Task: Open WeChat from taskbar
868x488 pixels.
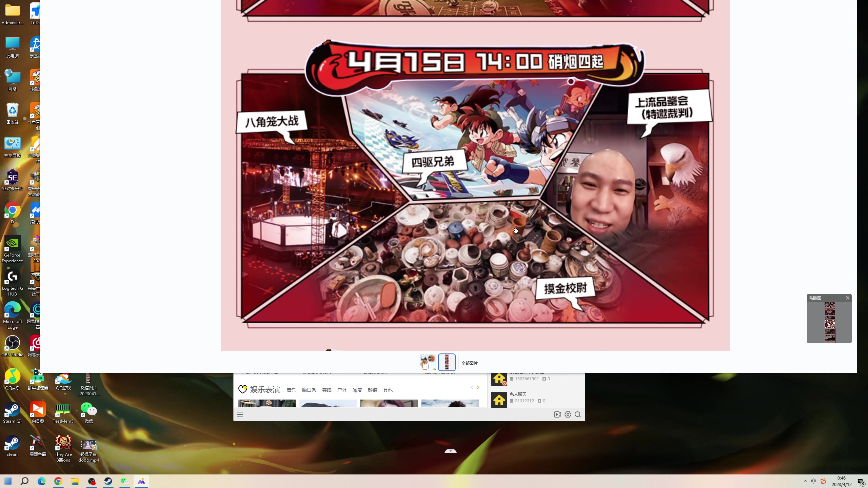Action: 125,481
